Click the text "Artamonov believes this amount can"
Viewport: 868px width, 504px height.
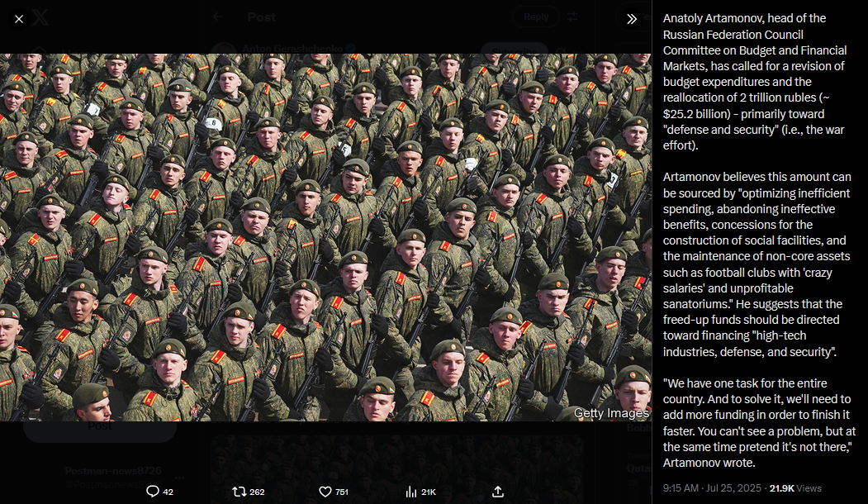tap(757, 177)
